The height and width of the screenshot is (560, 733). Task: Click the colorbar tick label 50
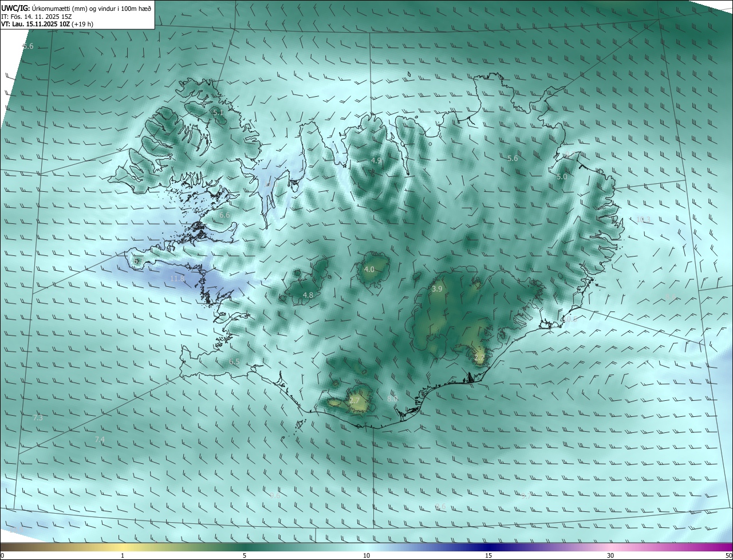(x=728, y=555)
